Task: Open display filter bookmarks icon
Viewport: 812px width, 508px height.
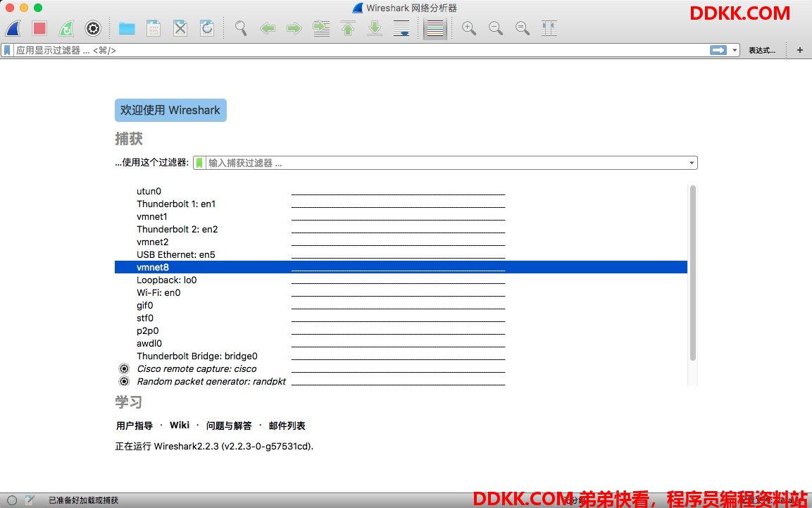Action: click(x=7, y=50)
